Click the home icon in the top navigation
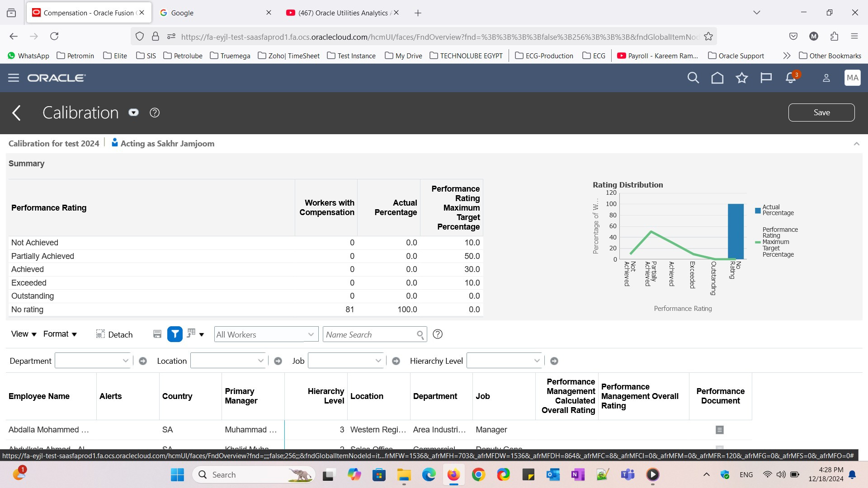 point(717,78)
